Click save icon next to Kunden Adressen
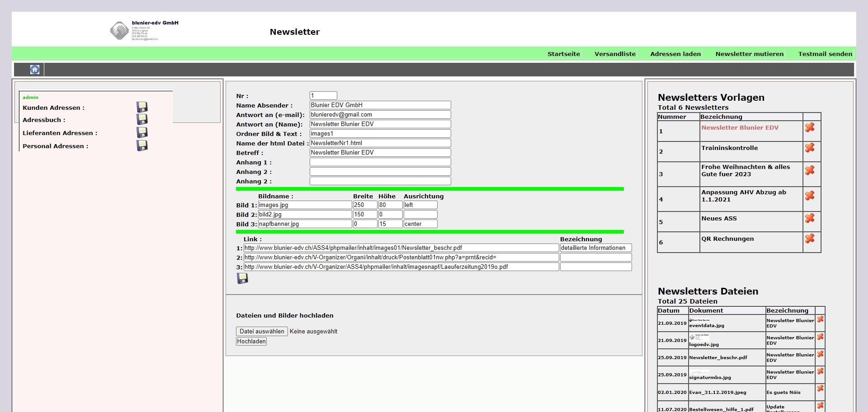The height and width of the screenshot is (412, 868). [142, 107]
